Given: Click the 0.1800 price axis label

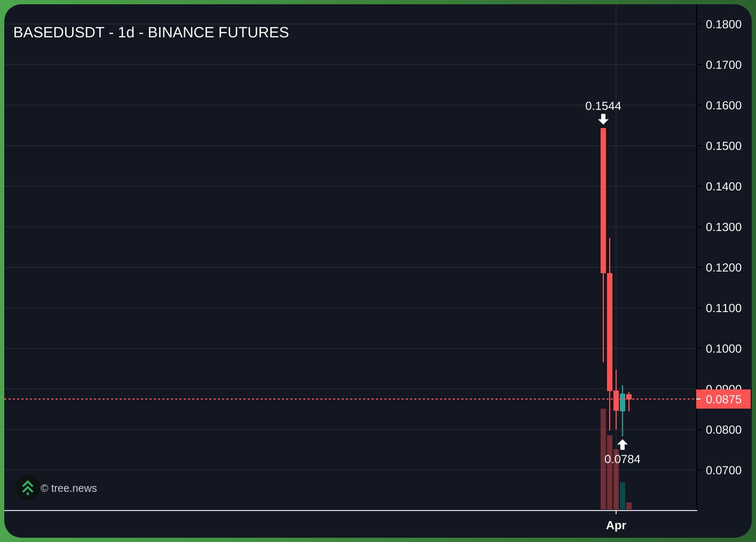Looking at the screenshot, I should click(x=723, y=24).
